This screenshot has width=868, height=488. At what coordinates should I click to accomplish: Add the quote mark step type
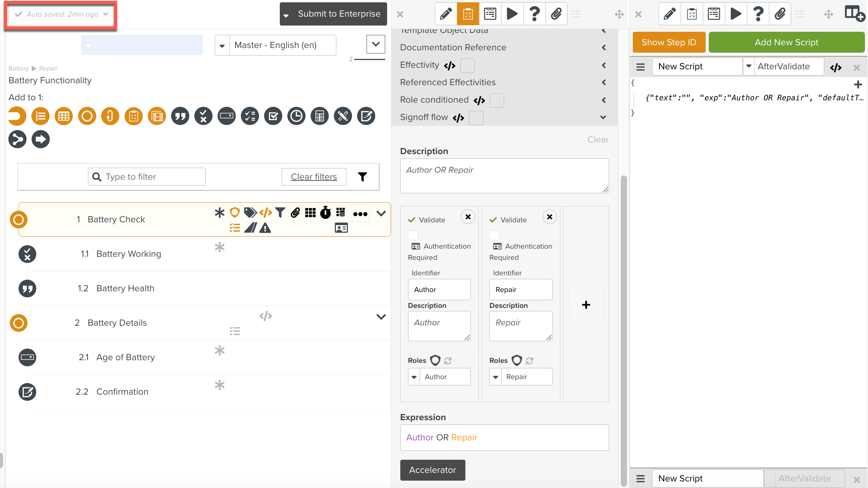(x=180, y=116)
